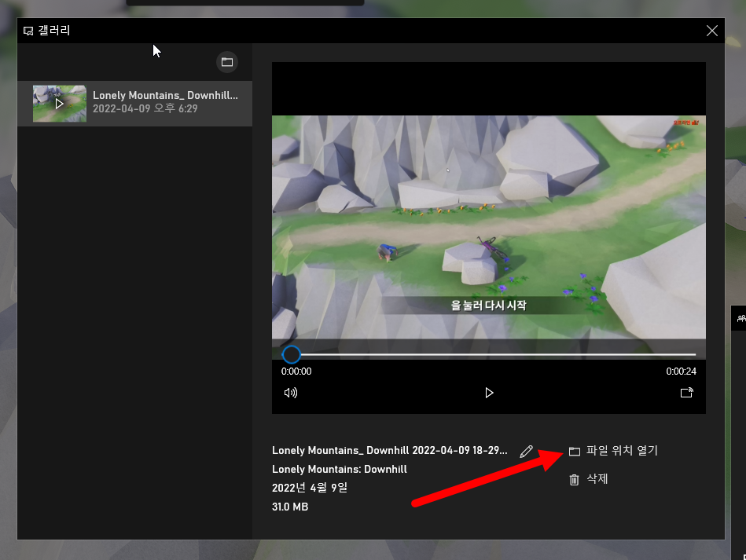Click the video seek bar handle
This screenshot has width=746, height=560.
click(x=291, y=355)
